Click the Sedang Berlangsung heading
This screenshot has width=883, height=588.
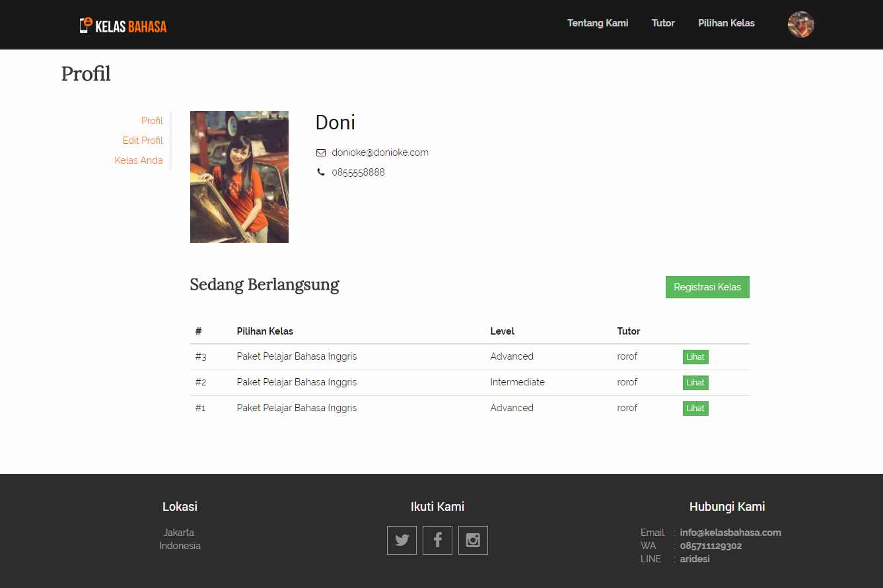click(264, 284)
